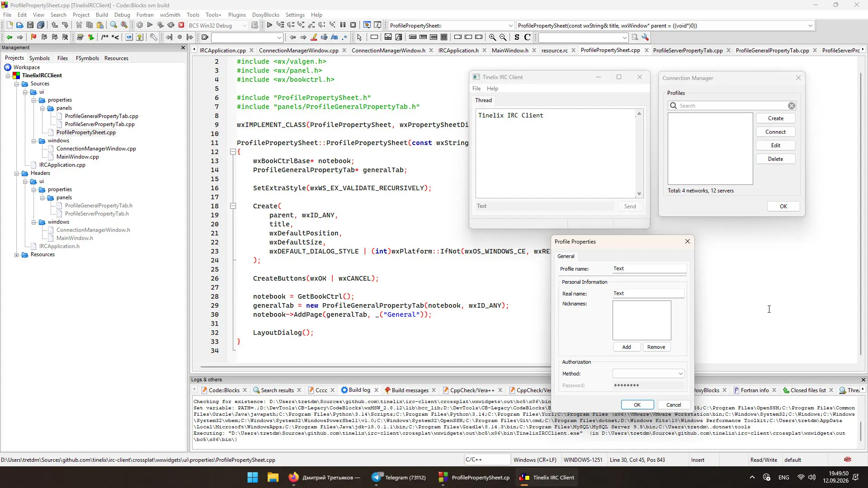This screenshot has height=488, width=868.
Task: Click the Copy toolbar icon
Action: tap(90, 25)
